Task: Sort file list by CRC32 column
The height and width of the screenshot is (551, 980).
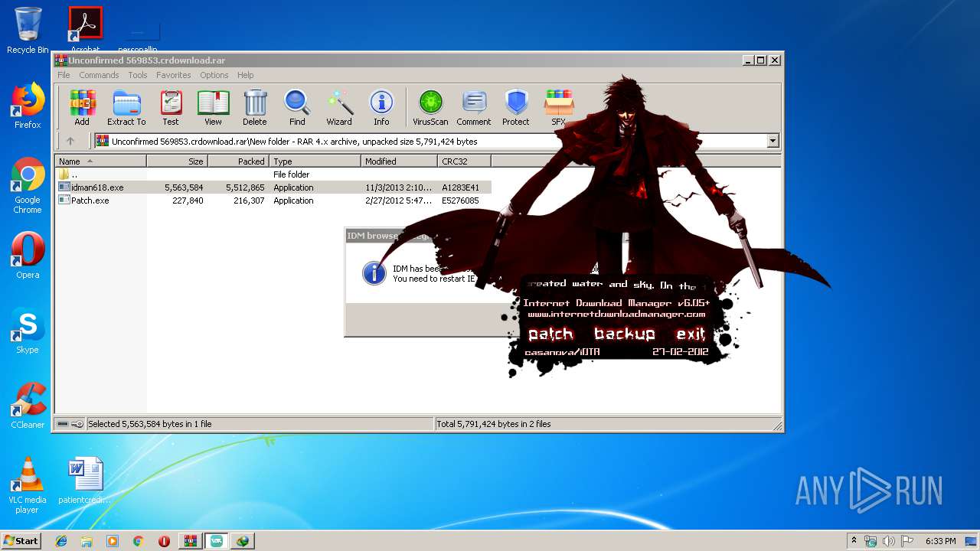Action: click(x=464, y=161)
